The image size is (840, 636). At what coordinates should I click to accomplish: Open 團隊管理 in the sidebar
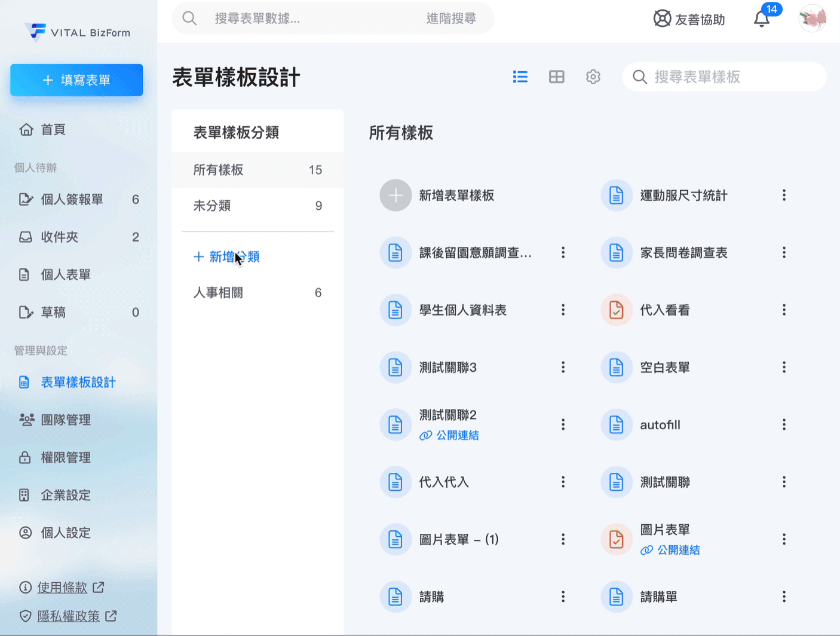click(x=66, y=420)
